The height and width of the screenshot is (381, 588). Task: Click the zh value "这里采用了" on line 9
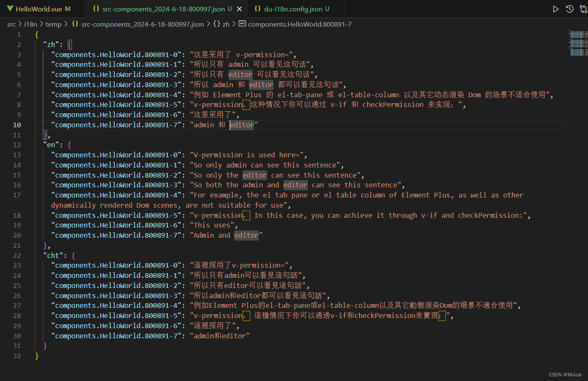pyautogui.click(x=213, y=115)
